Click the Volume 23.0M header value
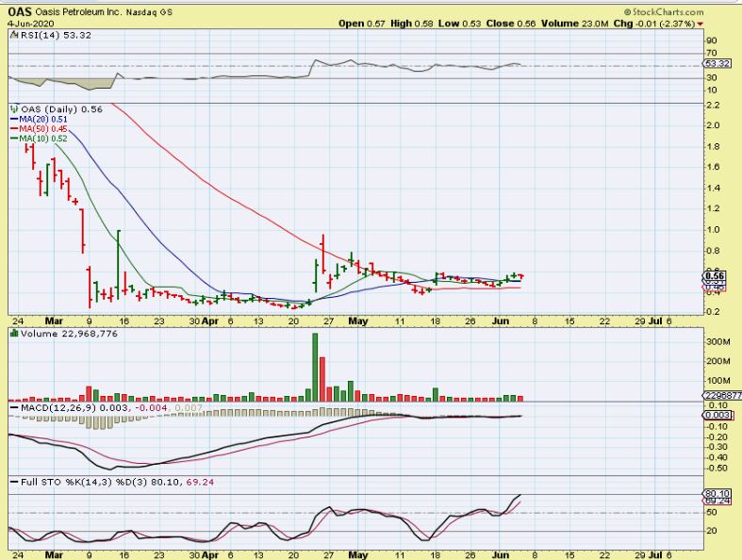Viewport: 742px width, 560px height. click(575, 24)
